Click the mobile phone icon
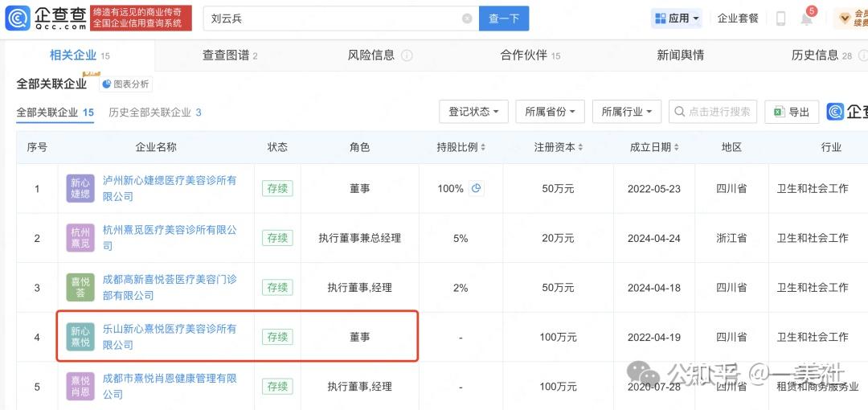 (780, 18)
